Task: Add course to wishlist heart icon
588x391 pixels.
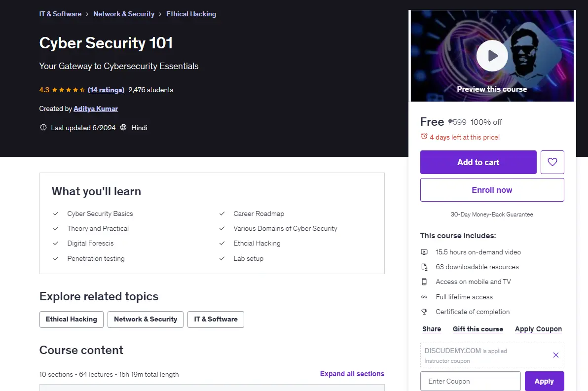Action: [552, 162]
